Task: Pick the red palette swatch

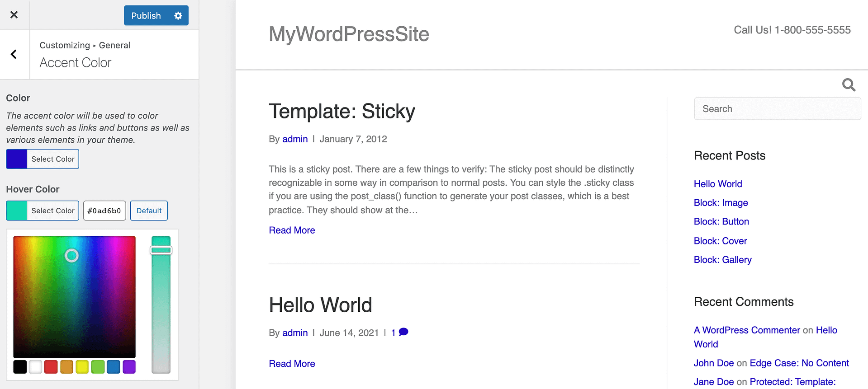Action: pos(51,367)
